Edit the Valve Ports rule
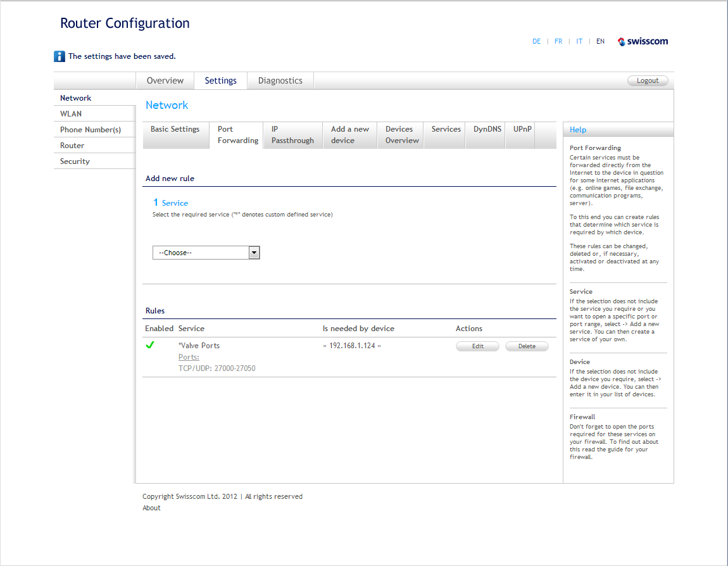The height and width of the screenshot is (566, 728). pyautogui.click(x=477, y=346)
